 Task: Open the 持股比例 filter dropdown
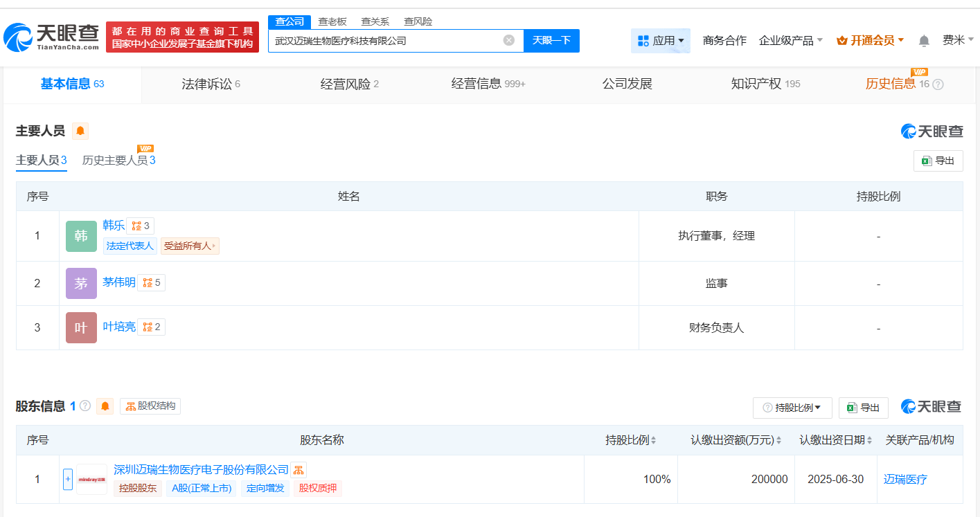792,408
